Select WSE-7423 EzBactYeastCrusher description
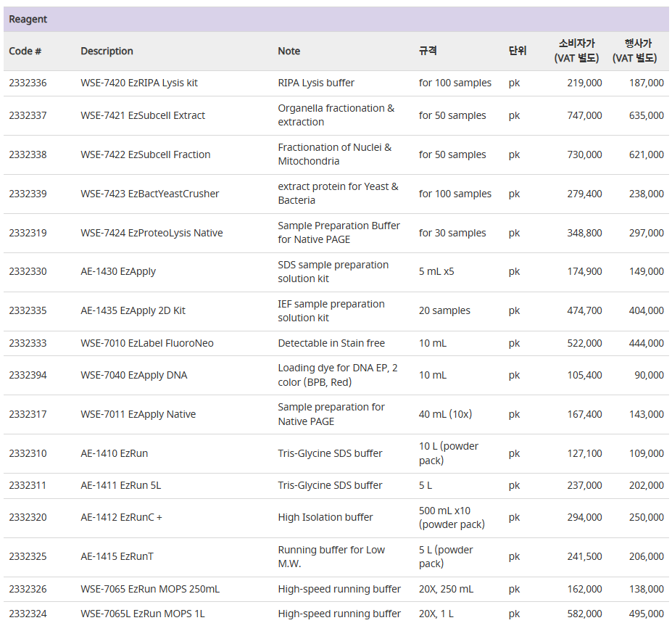 coord(149,194)
